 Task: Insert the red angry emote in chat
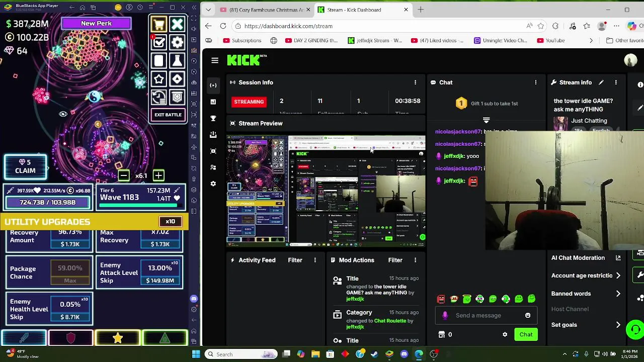[441, 299]
